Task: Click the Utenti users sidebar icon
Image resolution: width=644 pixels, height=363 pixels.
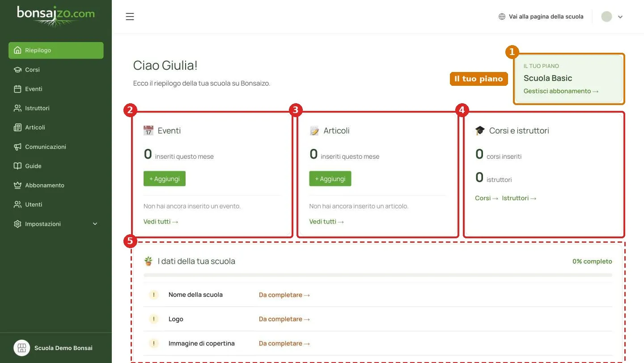Action: (18, 204)
